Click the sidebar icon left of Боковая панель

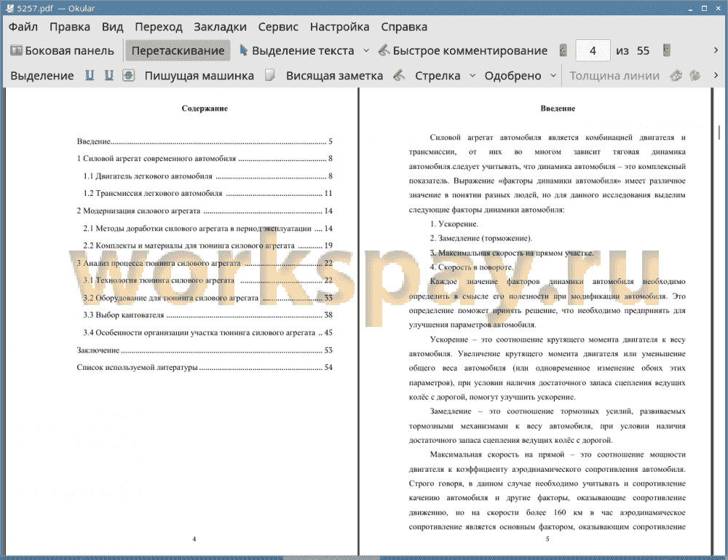point(16,50)
